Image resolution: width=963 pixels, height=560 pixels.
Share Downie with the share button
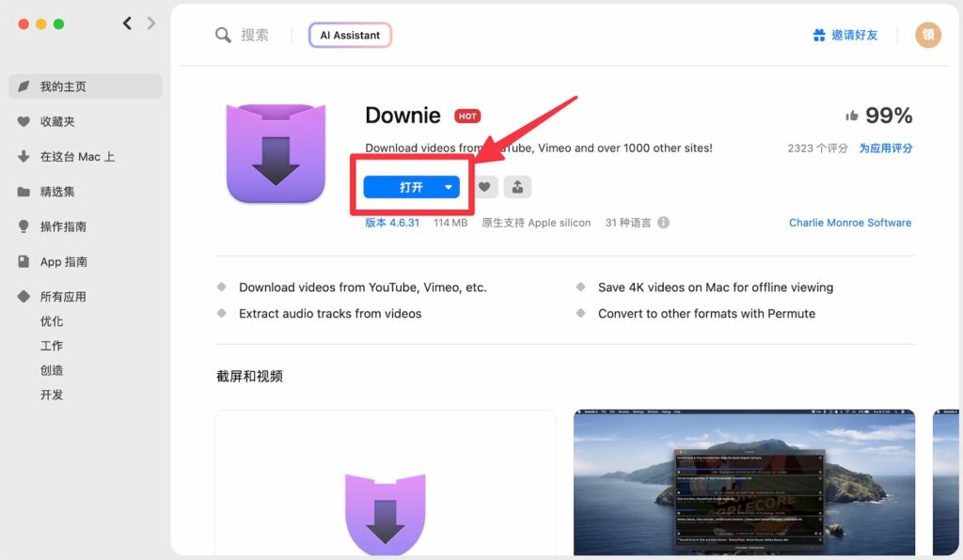tap(518, 187)
